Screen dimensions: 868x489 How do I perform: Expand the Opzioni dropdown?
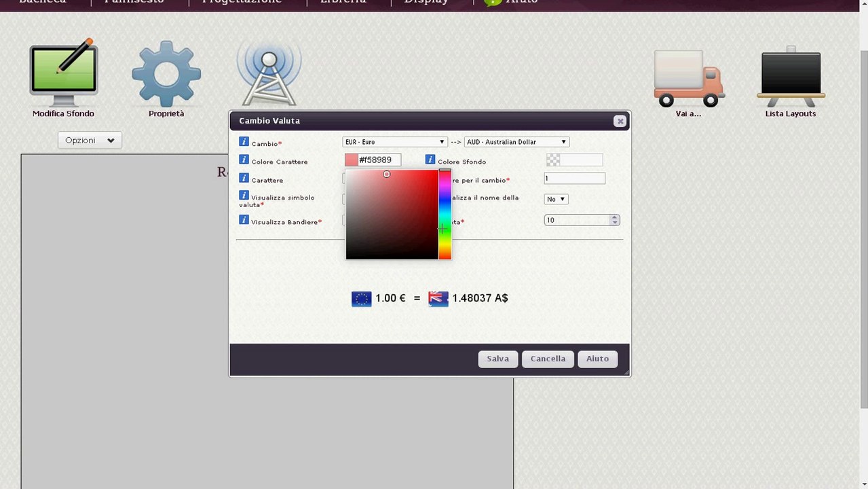pyautogui.click(x=90, y=141)
